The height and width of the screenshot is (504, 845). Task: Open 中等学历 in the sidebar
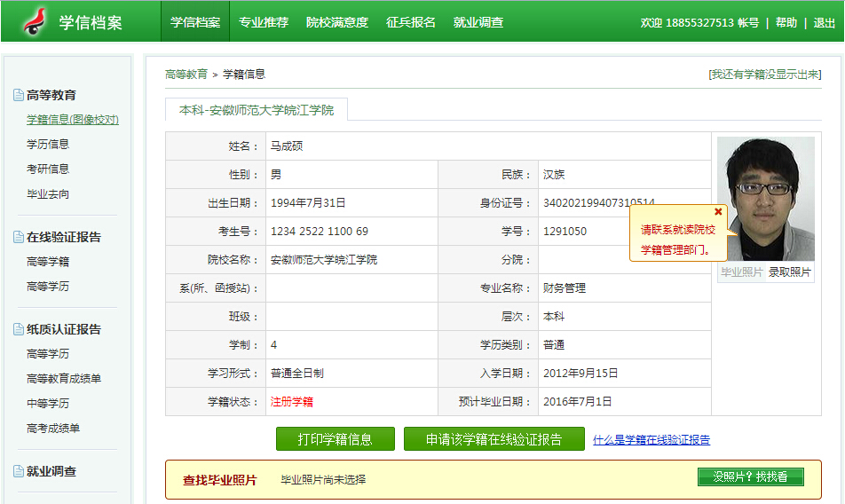(x=48, y=404)
